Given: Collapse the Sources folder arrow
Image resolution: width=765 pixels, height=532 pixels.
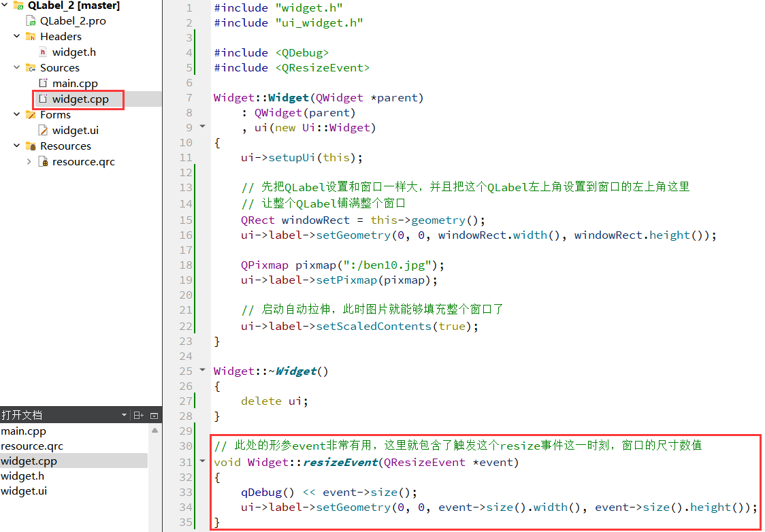Looking at the screenshot, I should [16, 67].
